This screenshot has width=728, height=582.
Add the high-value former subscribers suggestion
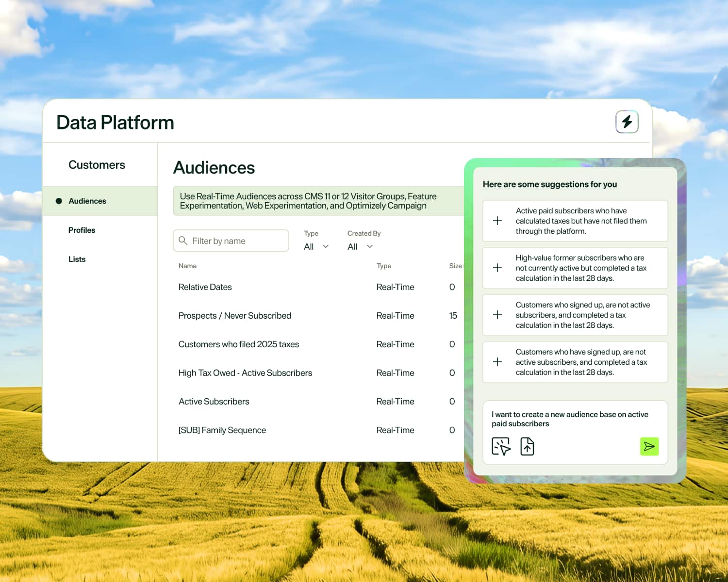pos(575,268)
